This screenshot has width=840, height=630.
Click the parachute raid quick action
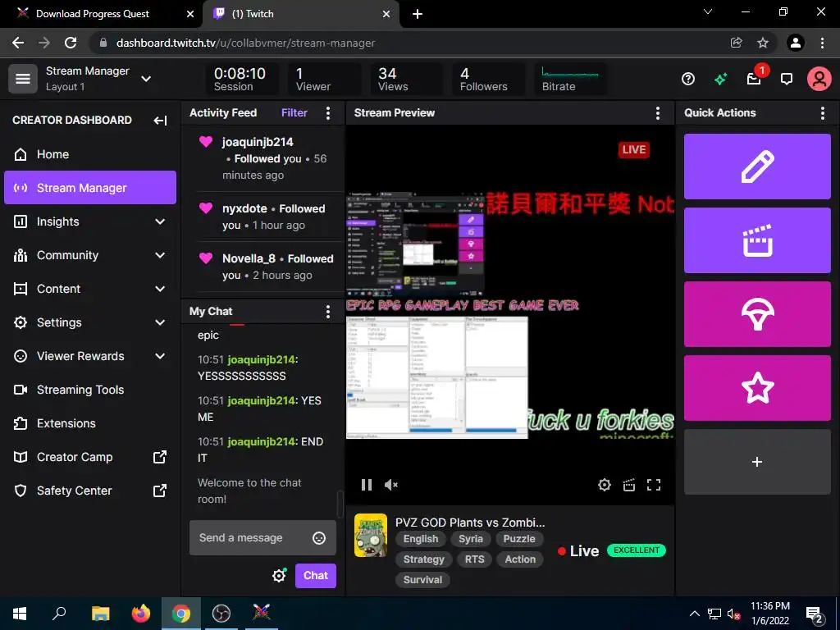click(x=757, y=314)
